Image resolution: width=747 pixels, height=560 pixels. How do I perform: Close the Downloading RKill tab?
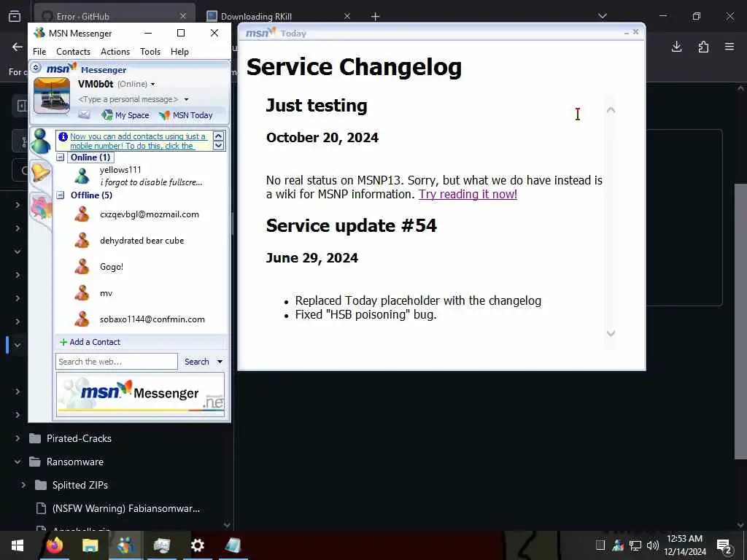[x=347, y=16]
